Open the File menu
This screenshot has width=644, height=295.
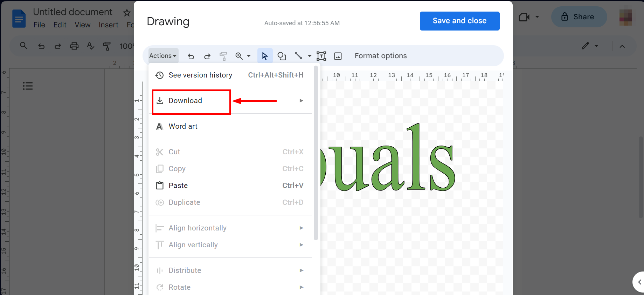(39, 25)
